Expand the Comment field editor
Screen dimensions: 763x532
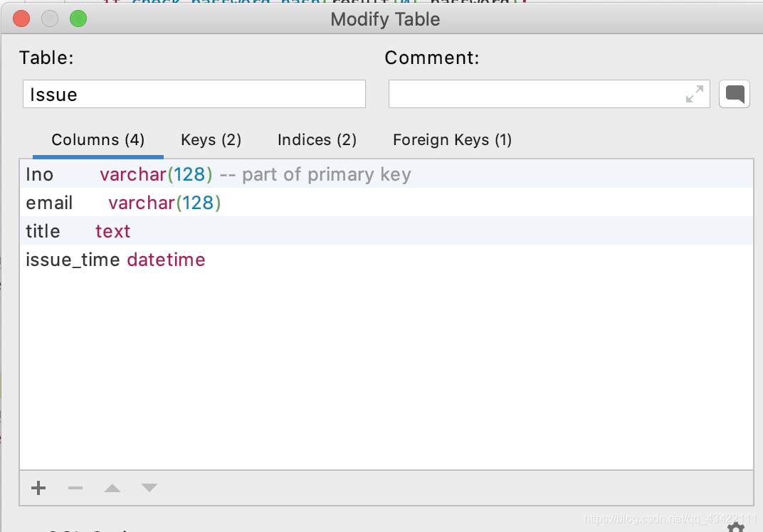pos(695,94)
